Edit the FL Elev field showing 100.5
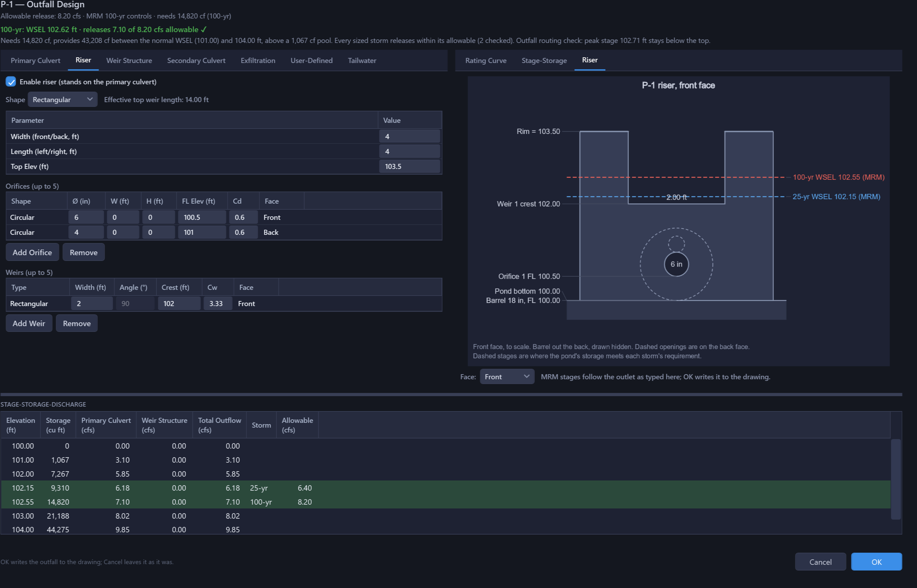 click(202, 217)
